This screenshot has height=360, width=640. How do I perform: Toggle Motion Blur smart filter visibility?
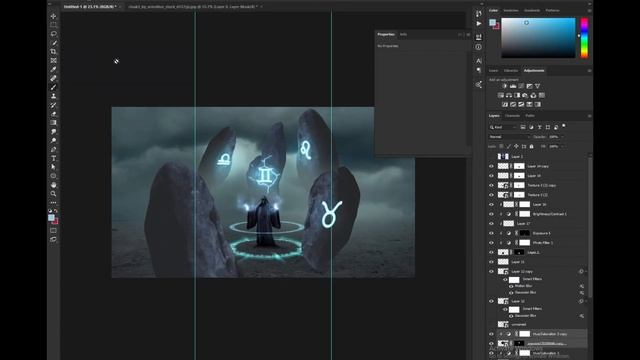pyautogui.click(x=511, y=286)
